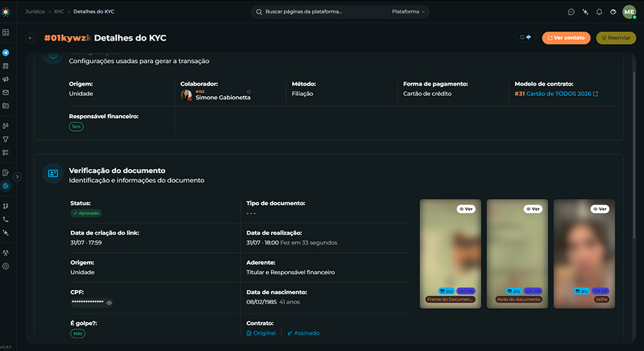Open the branch flow icon in the sidebar
This screenshot has height=351, width=644.
pyautogui.click(x=6, y=206)
